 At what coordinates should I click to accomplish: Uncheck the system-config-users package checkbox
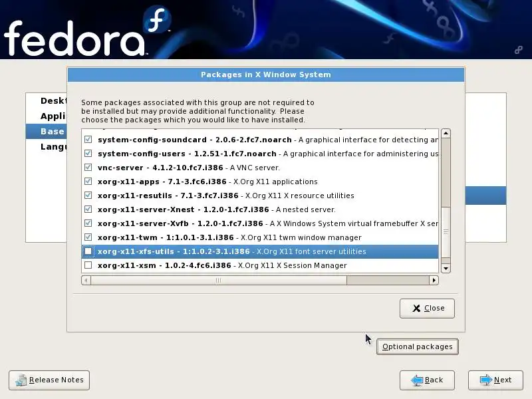click(88, 154)
